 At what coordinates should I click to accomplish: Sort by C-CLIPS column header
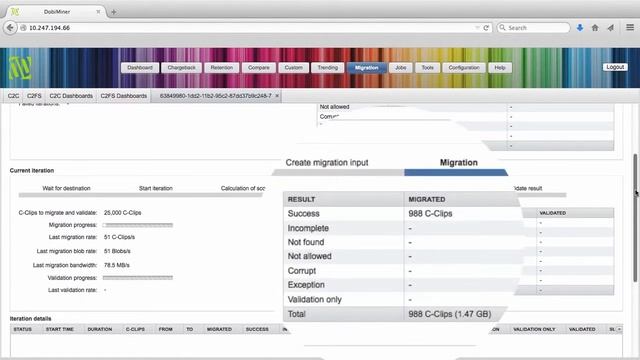tap(135, 329)
